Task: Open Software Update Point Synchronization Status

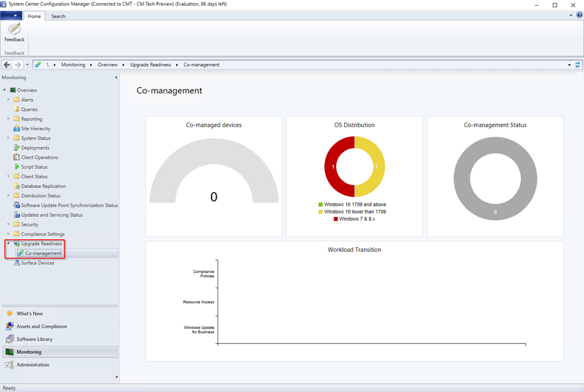Action: pyautogui.click(x=69, y=205)
